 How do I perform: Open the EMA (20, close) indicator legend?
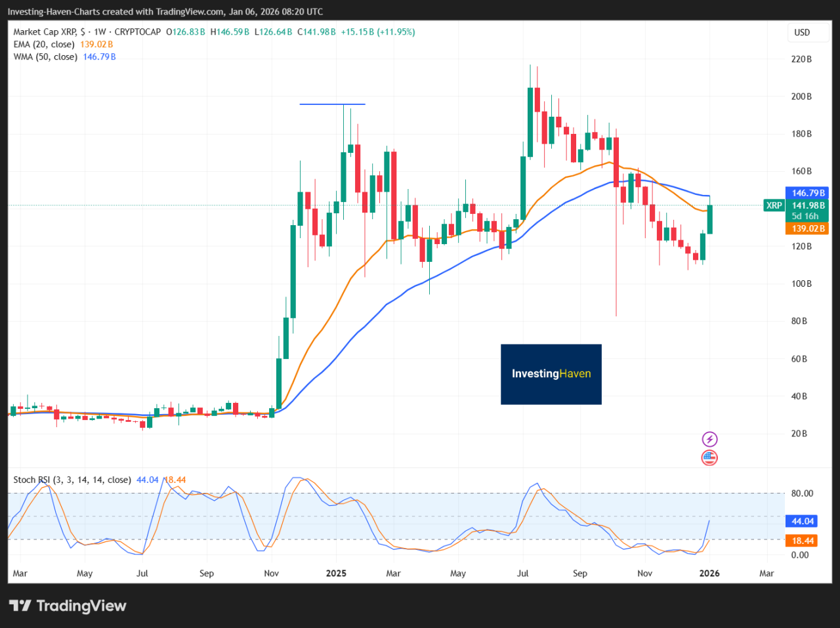tap(44, 44)
